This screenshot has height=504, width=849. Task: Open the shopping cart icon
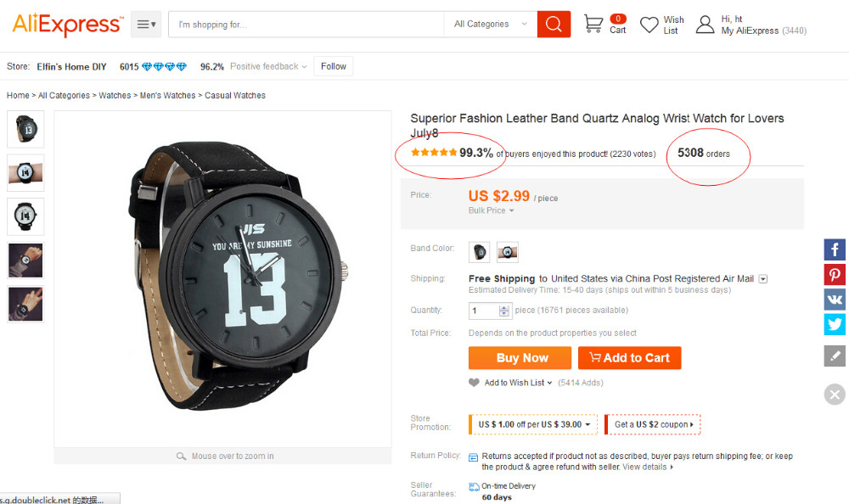pos(594,25)
